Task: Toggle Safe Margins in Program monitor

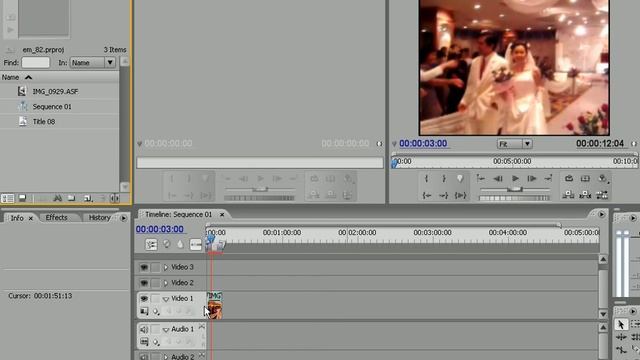Action: coord(585,178)
